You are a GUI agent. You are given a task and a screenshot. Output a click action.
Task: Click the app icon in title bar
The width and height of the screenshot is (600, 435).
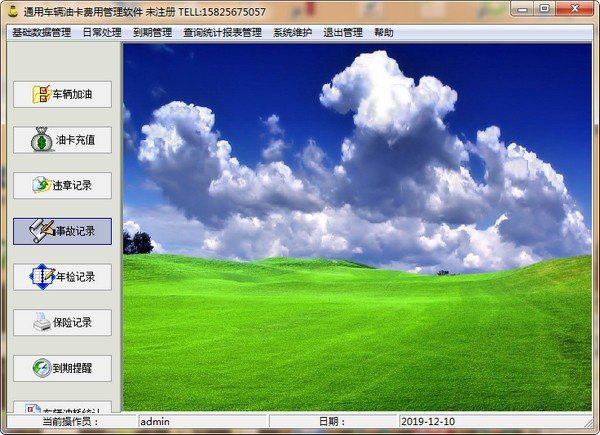tap(12, 11)
